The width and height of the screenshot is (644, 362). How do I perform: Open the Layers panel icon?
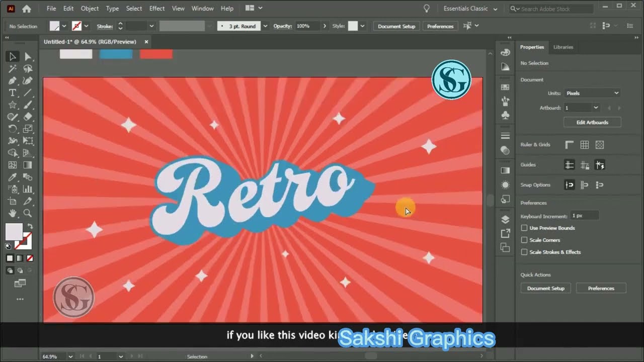tap(505, 220)
